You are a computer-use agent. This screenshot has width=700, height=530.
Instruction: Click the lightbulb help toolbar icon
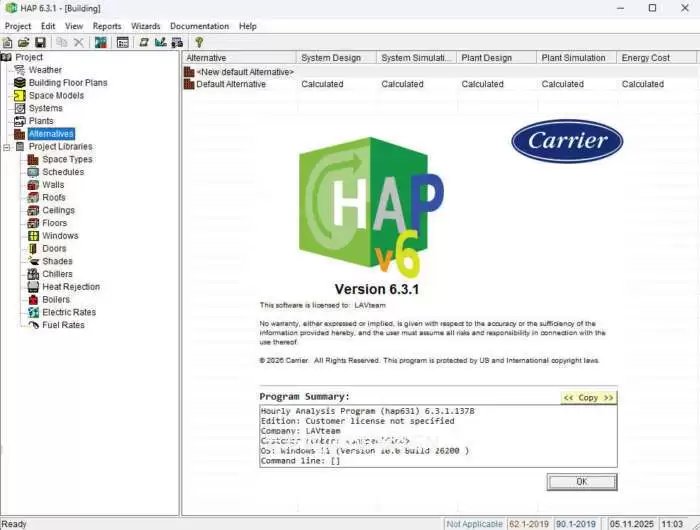point(199,42)
